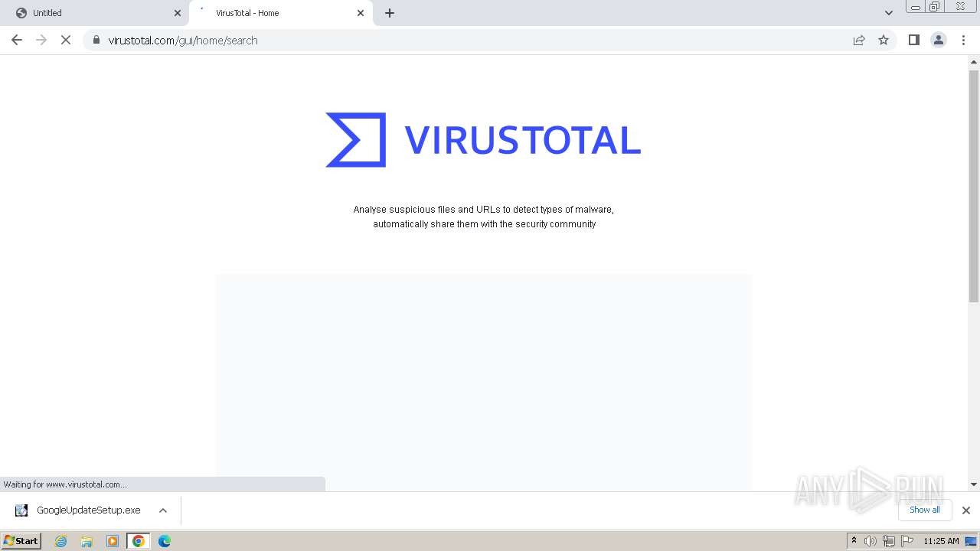
Task: Show all downloads
Action: [925, 510]
